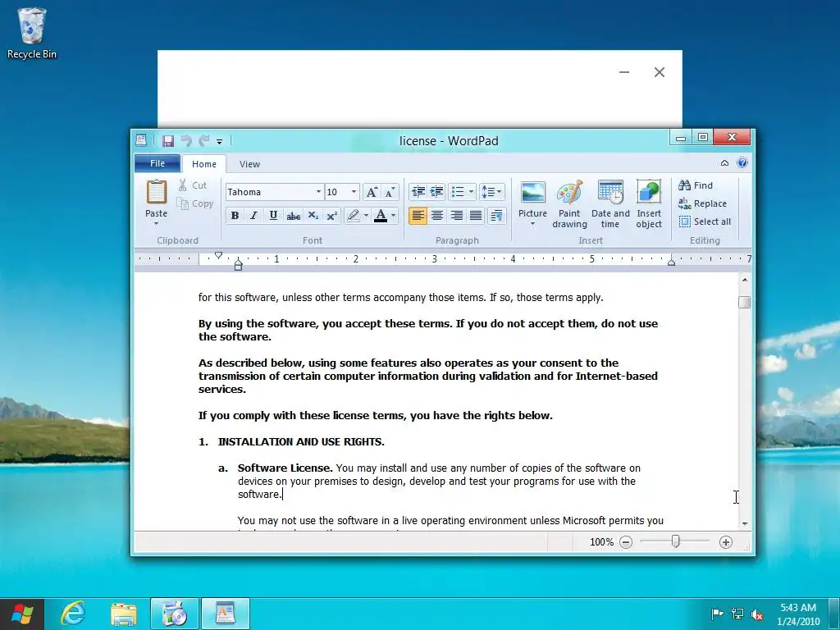The width and height of the screenshot is (840, 630).
Task: Open the font size dropdown
Action: coord(354,192)
